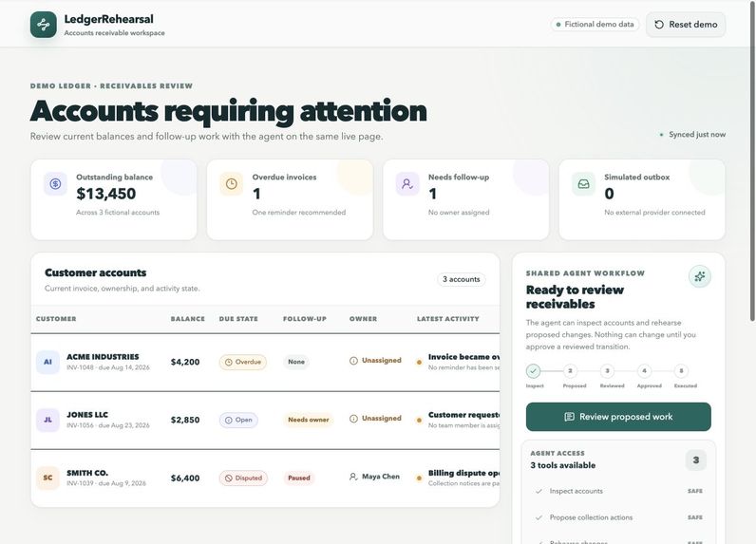This screenshot has width=756, height=544.
Task: Click the page vertical scrollbar
Action: pos(752,161)
